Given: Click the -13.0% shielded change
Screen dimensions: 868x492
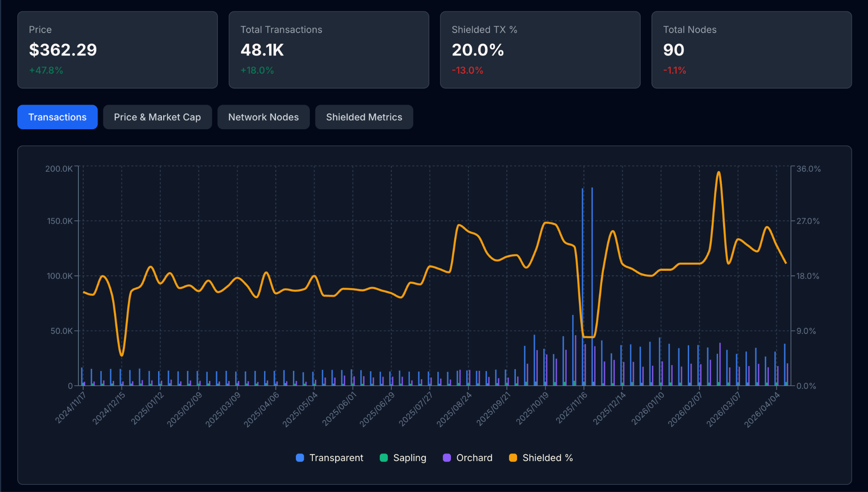Looking at the screenshot, I should pos(467,70).
